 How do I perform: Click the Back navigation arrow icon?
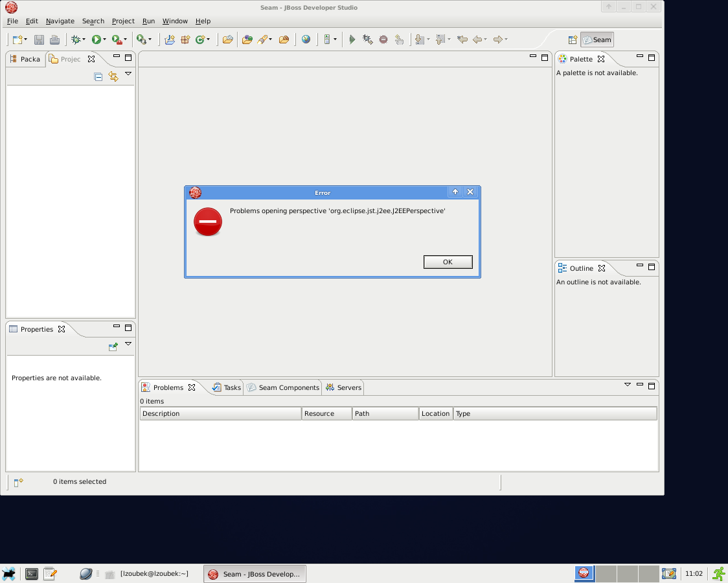click(477, 40)
